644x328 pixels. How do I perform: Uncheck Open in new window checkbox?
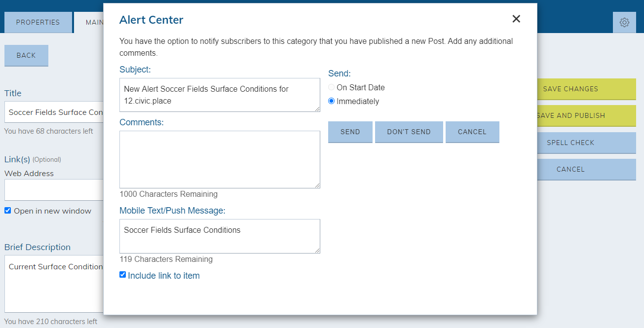point(7,210)
